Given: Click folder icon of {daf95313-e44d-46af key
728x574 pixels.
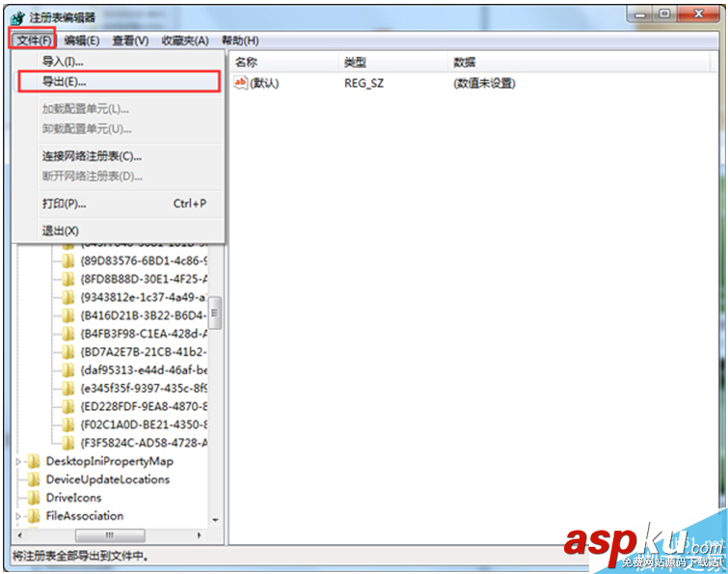Looking at the screenshot, I should [68, 370].
